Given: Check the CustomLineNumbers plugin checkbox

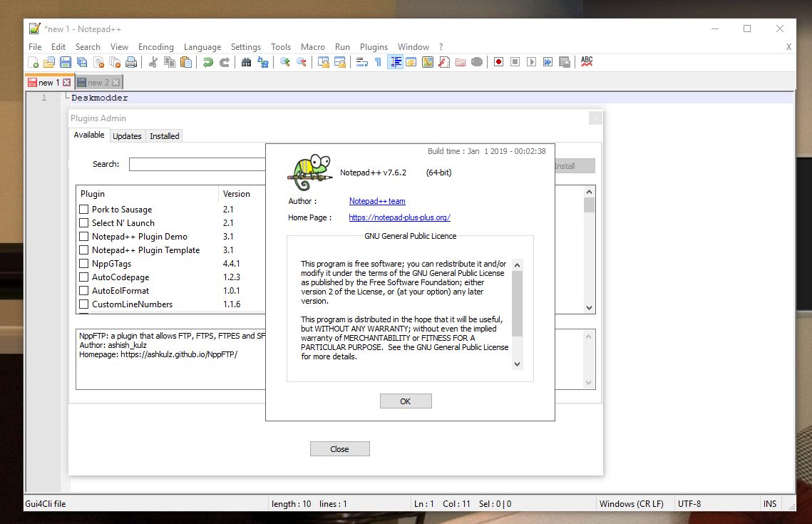Looking at the screenshot, I should (x=84, y=304).
